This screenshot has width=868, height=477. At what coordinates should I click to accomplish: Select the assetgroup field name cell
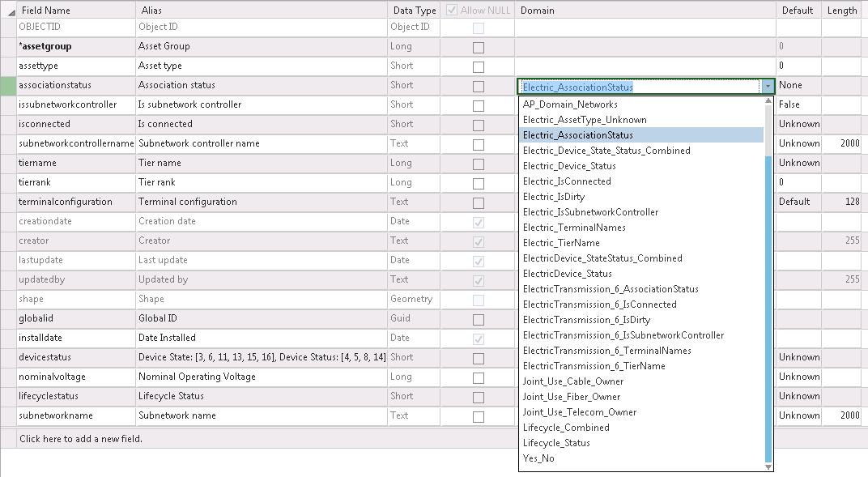(76, 47)
